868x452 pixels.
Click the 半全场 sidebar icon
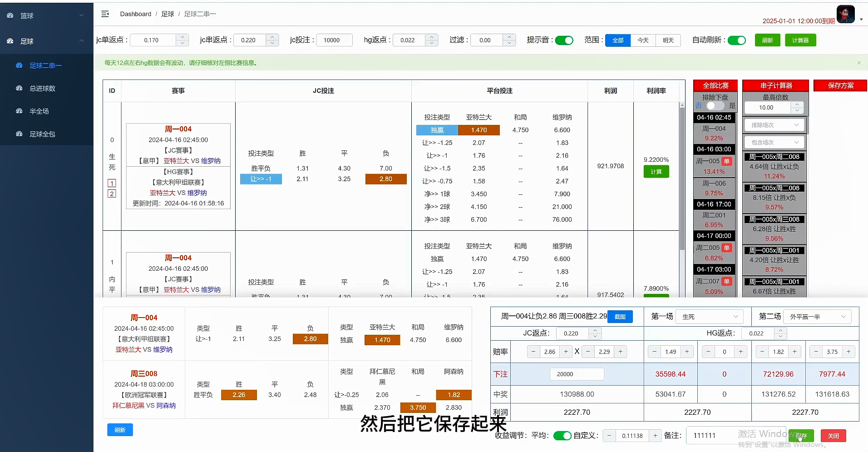coord(19,111)
